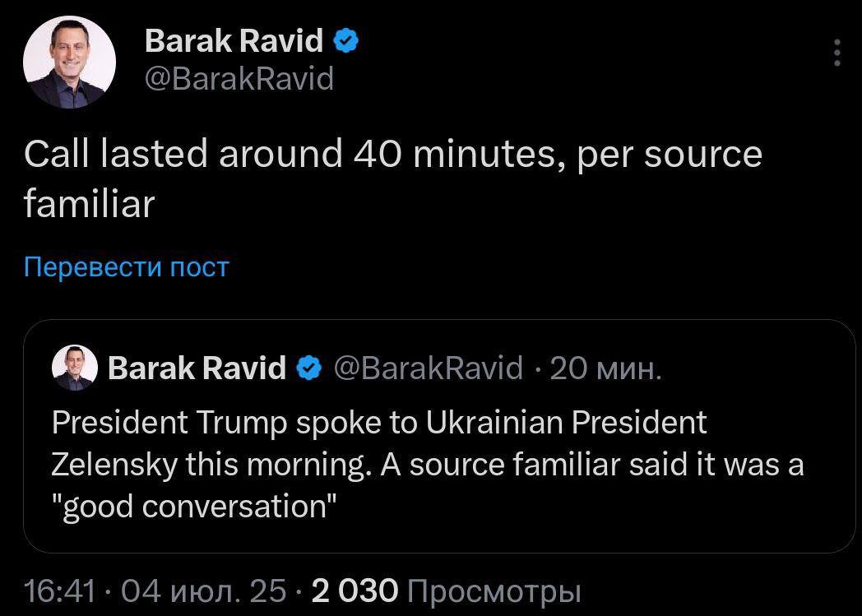
Task: Click the blue verified badge beside the top name
Action: (347, 39)
